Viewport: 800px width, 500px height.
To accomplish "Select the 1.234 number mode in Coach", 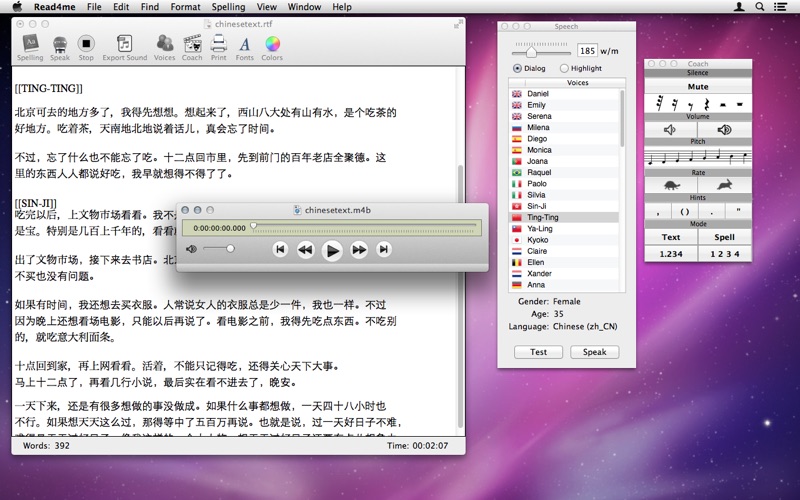I will (x=670, y=254).
